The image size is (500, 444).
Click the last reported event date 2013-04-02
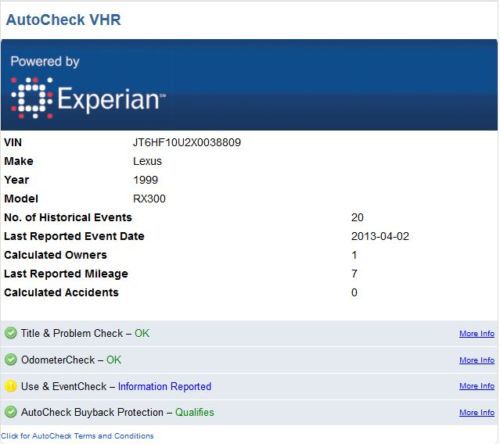click(x=380, y=236)
